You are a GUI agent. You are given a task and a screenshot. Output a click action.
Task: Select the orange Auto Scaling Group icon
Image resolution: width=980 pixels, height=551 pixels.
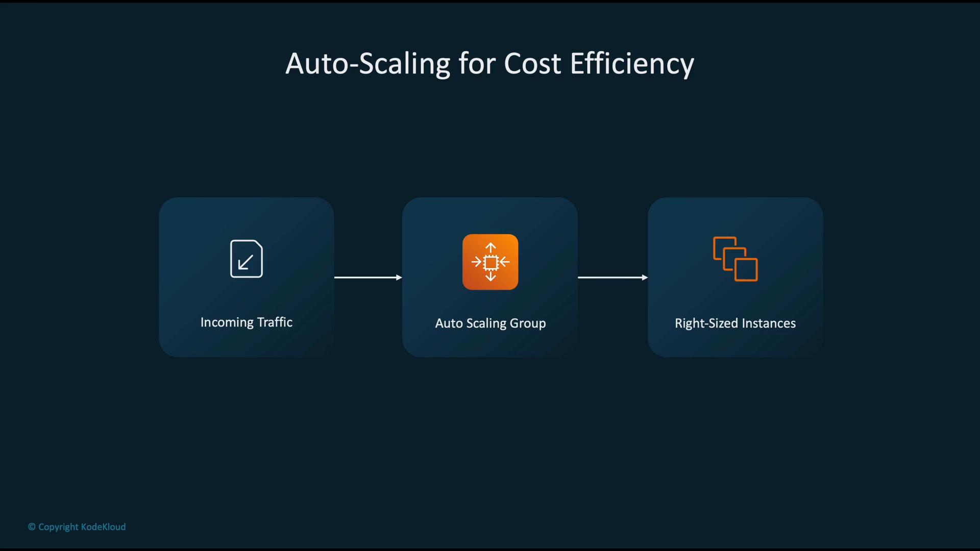pyautogui.click(x=490, y=262)
